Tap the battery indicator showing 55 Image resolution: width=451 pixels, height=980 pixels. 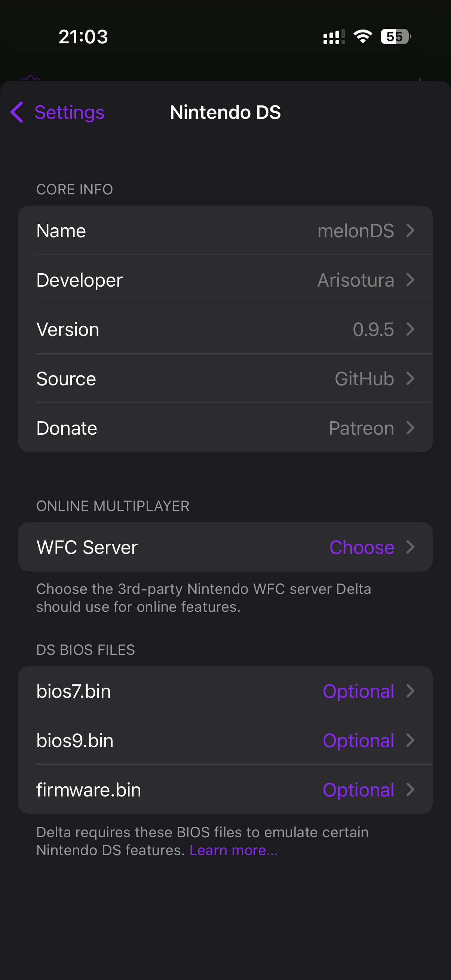click(x=395, y=37)
